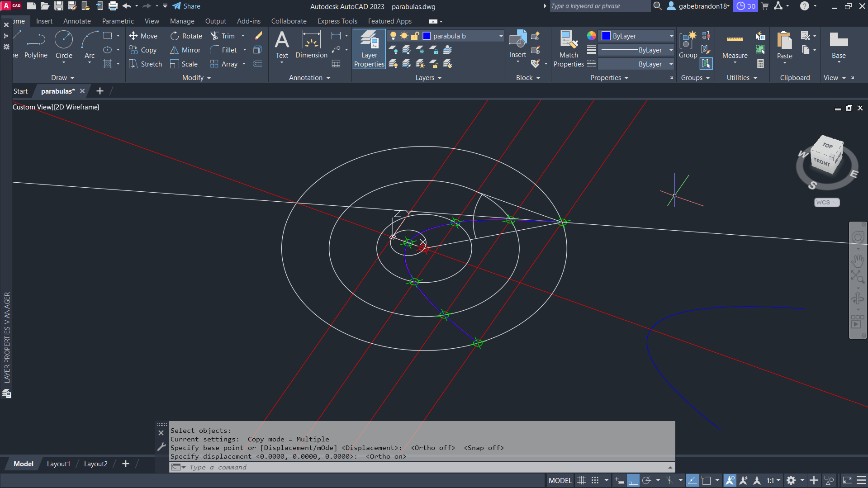
Task: Expand the Draw panel flyout
Action: tap(62, 78)
